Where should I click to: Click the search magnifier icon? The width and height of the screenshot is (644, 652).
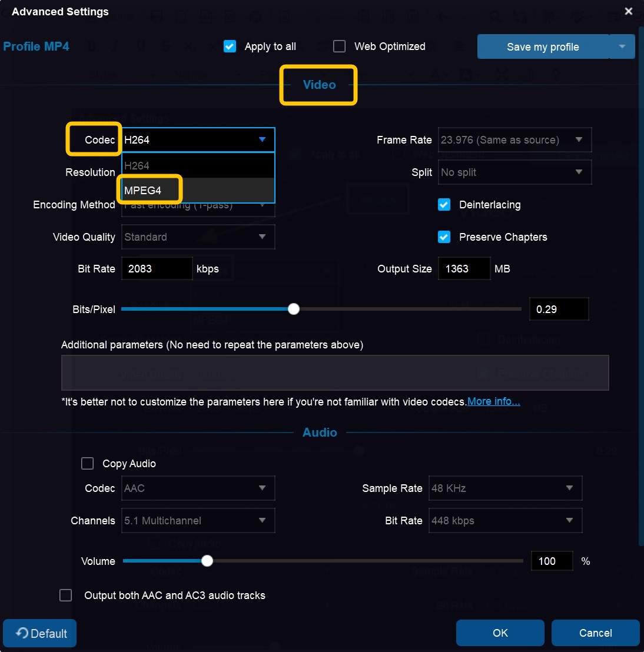[496, 16]
